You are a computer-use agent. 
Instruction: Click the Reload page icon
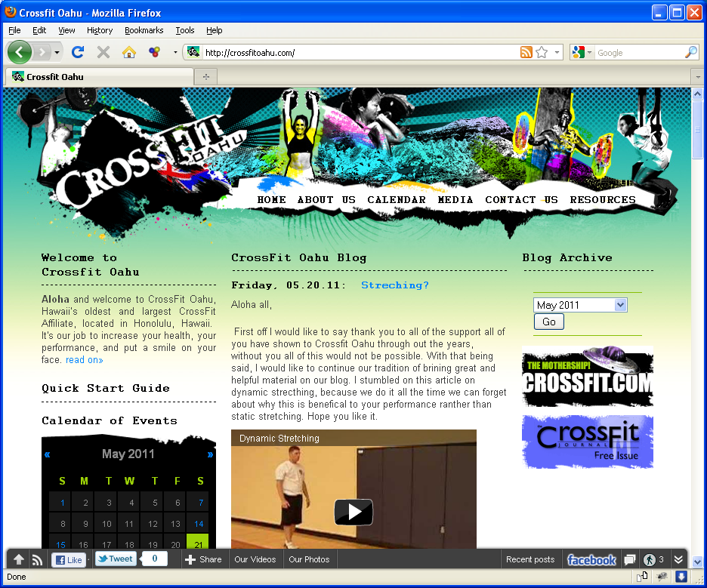[x=77, y=52]
